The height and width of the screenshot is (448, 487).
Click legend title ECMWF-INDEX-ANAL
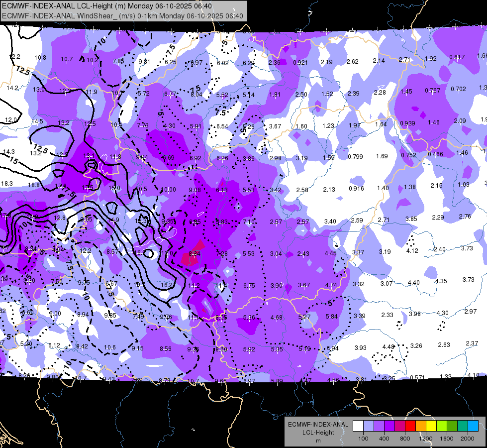coord(318,425)
